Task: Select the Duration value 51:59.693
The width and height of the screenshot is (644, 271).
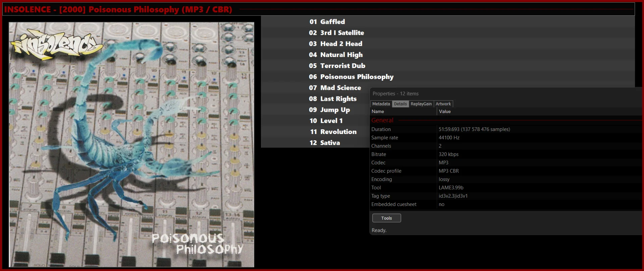Action: (474, 129)
